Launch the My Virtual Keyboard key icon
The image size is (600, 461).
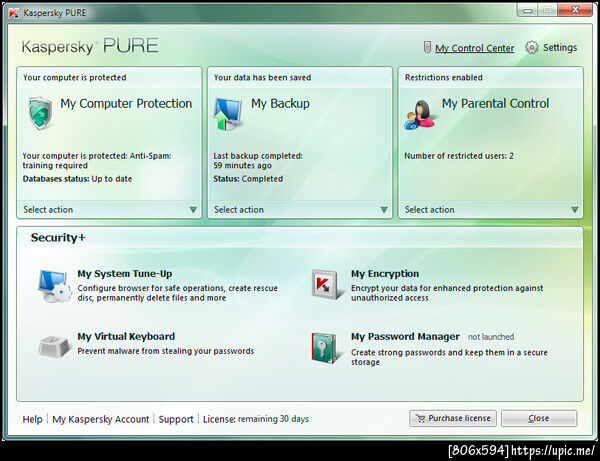coord(54,346)
